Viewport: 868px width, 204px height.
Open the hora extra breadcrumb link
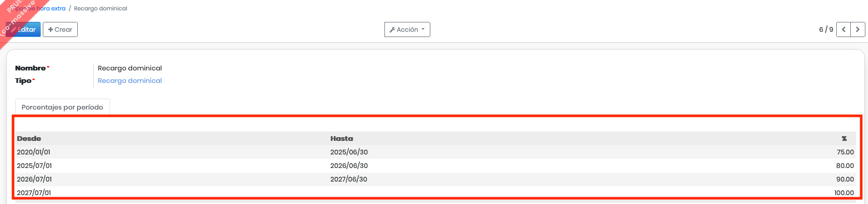point(39,8)
